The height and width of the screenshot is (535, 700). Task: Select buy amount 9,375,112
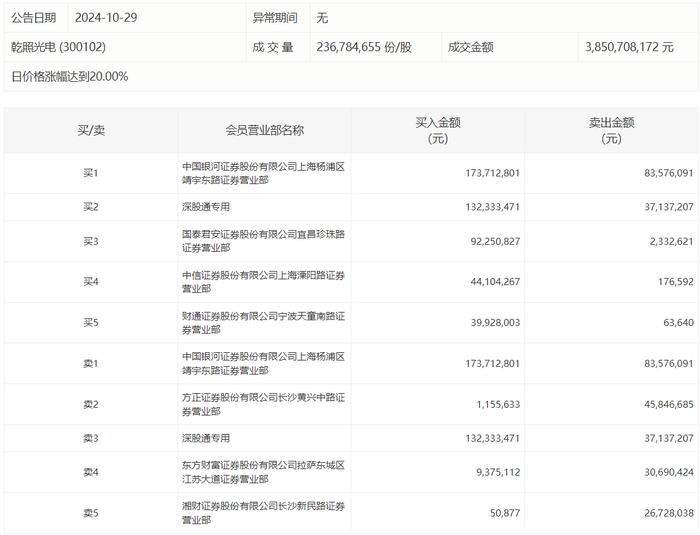pos(498,472)
